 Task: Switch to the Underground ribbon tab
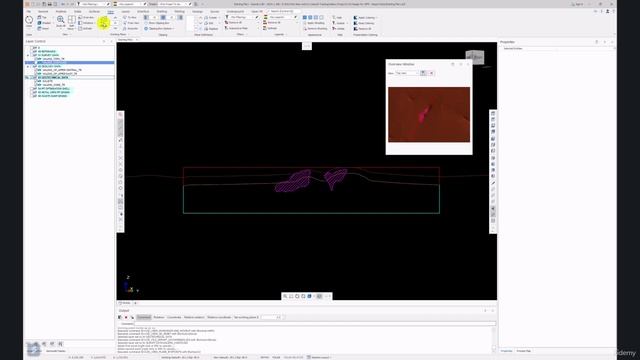[x=235, y=11]
